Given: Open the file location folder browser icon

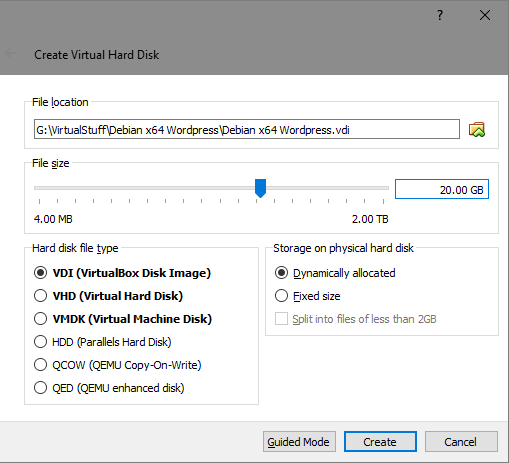Looking at the screenshot, I should pos(477,129).
